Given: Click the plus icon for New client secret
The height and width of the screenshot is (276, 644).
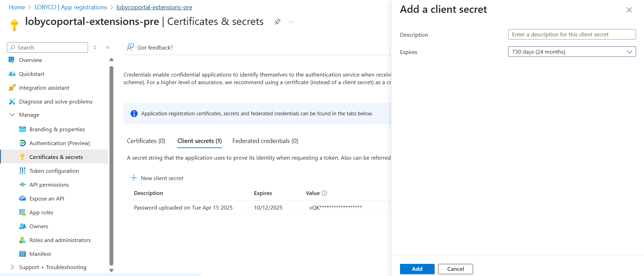Looking at the screenshot, I should (134, 178).
